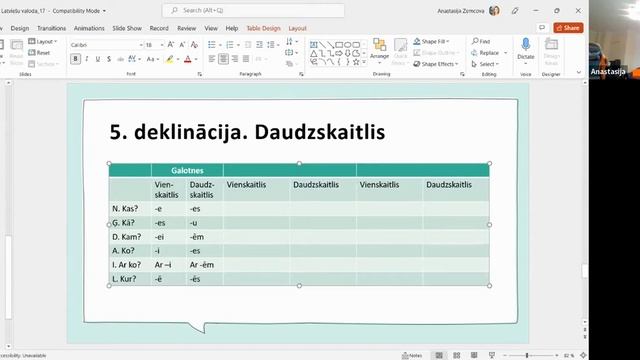The height and width of the screenshot is (360, 640).
Task: Open the Find dialog
Action: pyautogui.click(x=481, y=41)
